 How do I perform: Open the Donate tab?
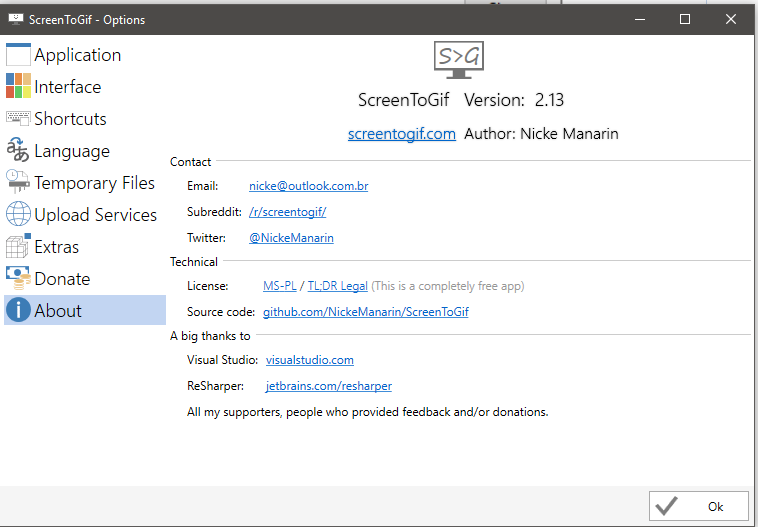(x=85, y=278)
